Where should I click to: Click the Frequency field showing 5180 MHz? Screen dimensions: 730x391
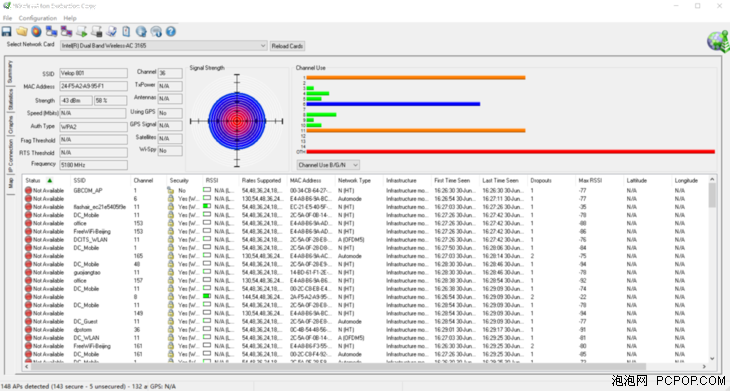tap(94, 165)
